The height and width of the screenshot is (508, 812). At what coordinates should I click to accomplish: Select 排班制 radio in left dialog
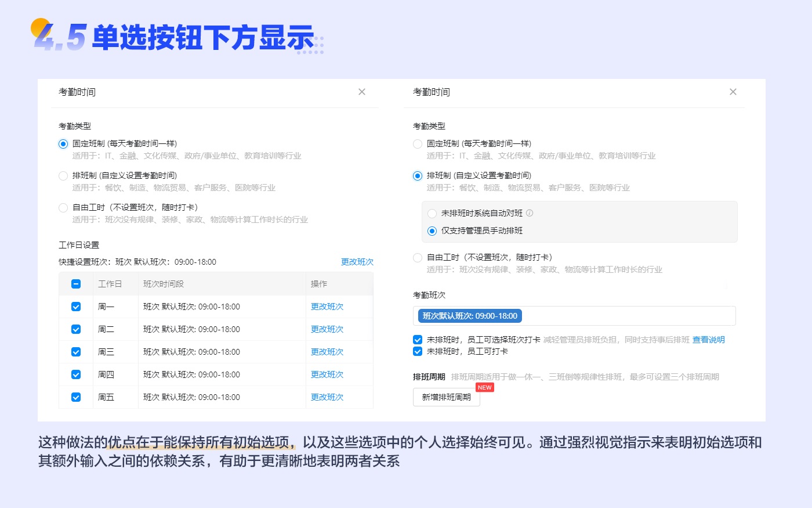click(x=63, y=176)
